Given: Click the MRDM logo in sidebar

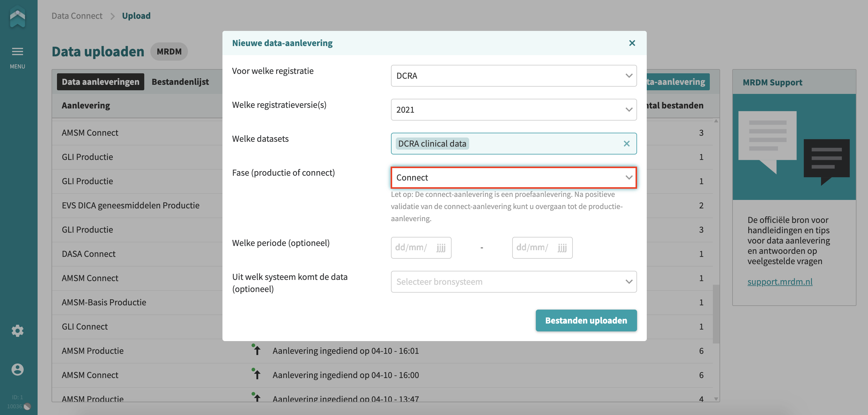Looking at the screenshot, I should click(18, 17).
